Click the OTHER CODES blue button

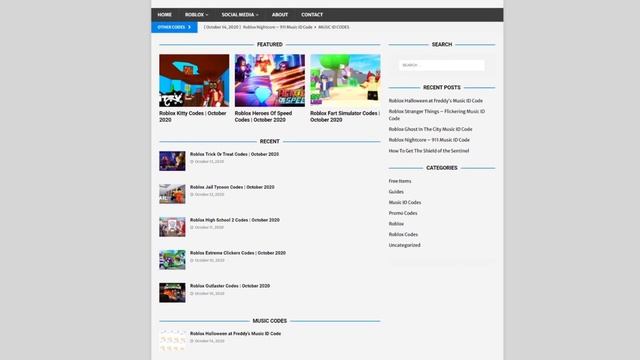coord(174,27)
